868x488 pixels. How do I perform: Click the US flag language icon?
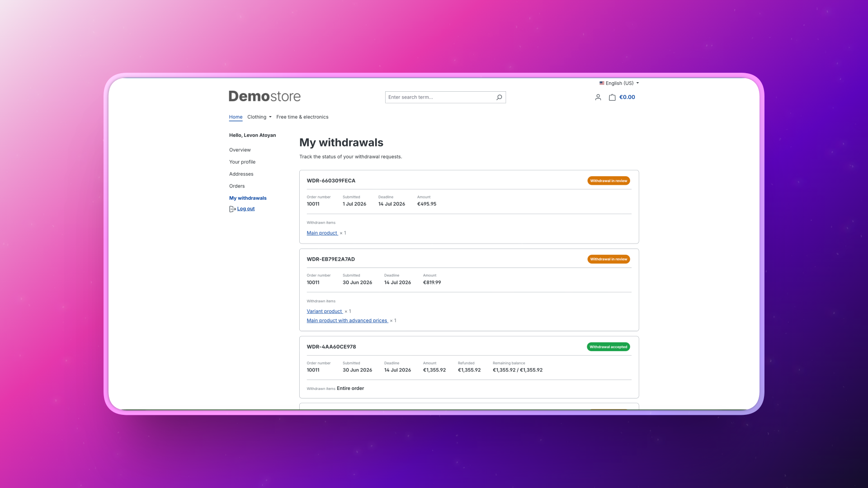tap(602, 83)
